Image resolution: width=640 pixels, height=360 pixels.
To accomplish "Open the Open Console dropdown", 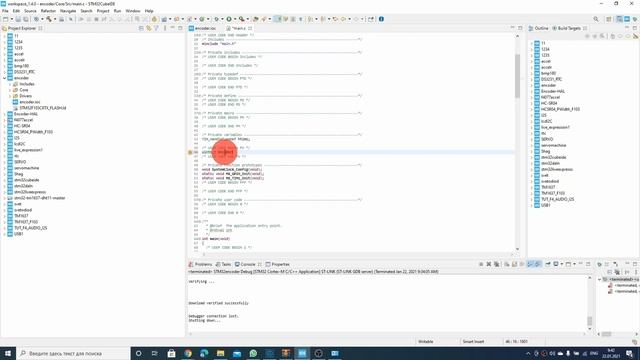I will tap(574, 264).
